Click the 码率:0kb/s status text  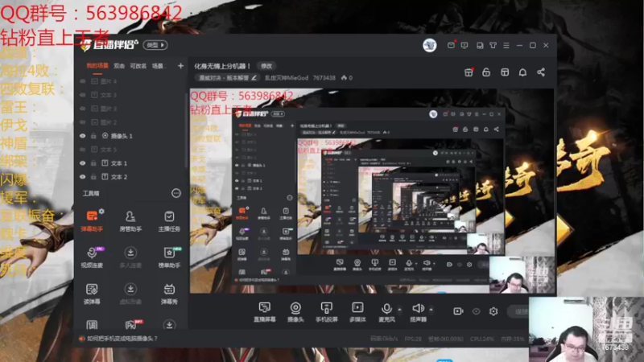pos(384,339)
